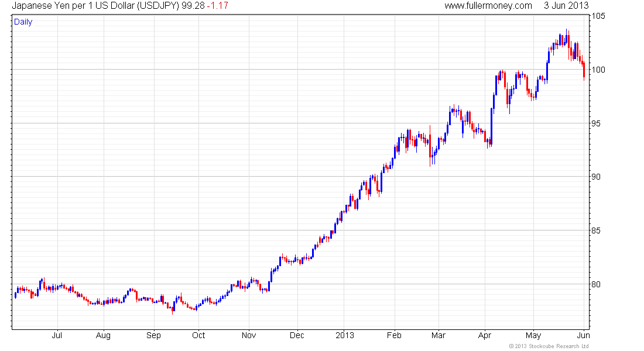Click the Aug label on time axis
This screenshot has height=351, width=644.
pos(103,335)
